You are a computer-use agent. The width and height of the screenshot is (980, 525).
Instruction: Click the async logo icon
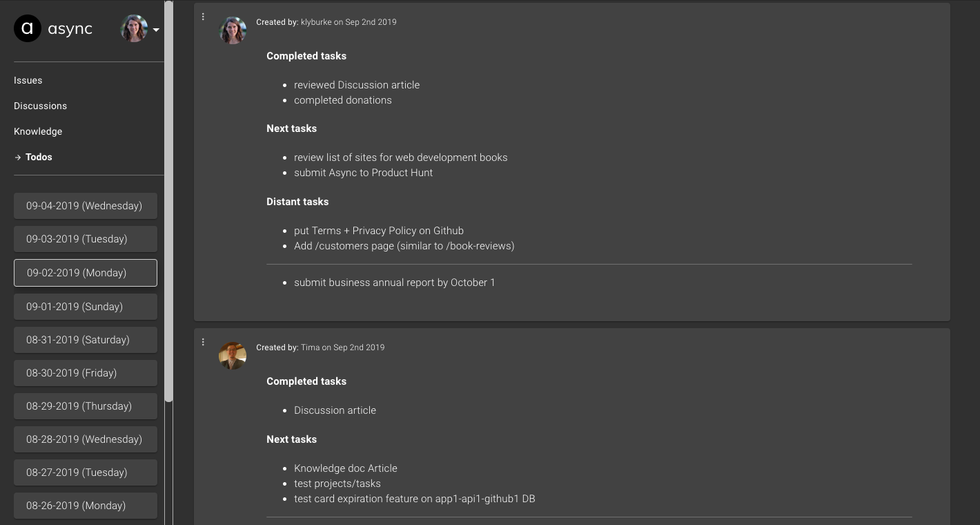(28, 28)
